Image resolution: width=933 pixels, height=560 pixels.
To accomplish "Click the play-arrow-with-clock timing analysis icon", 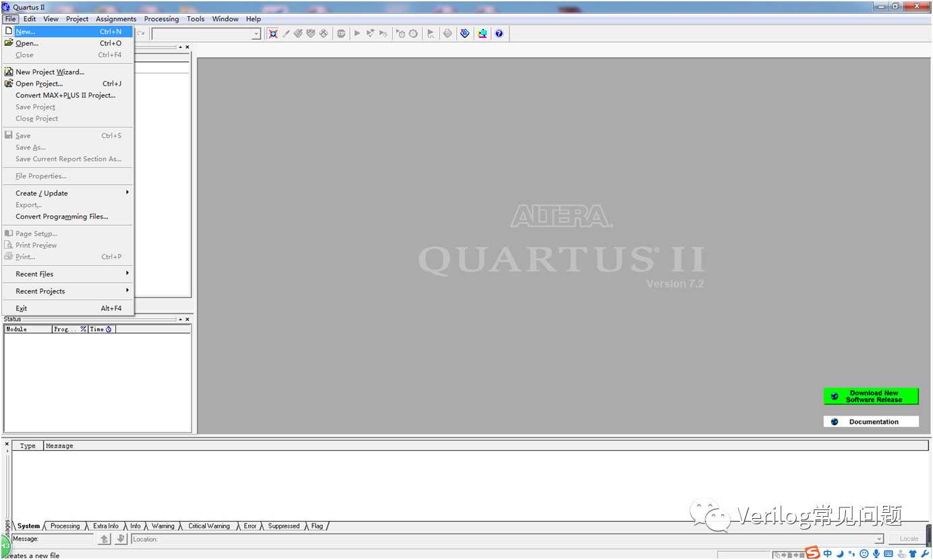I will tap(401, 34).
